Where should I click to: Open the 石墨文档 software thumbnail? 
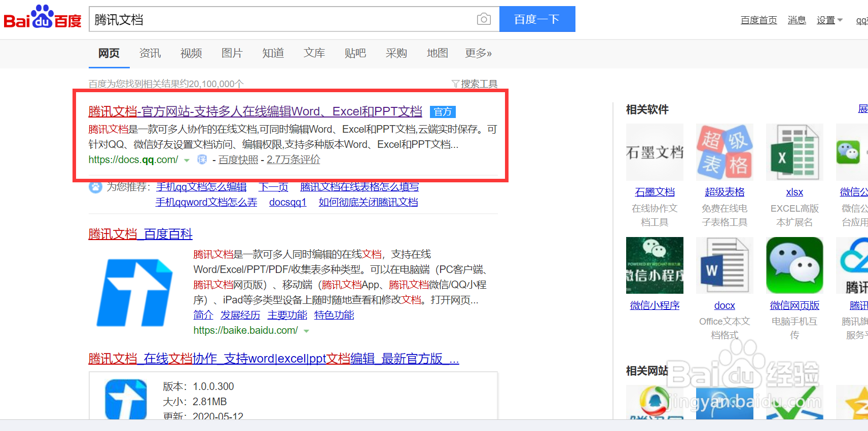pyautogui.click(x=655, y=152)
